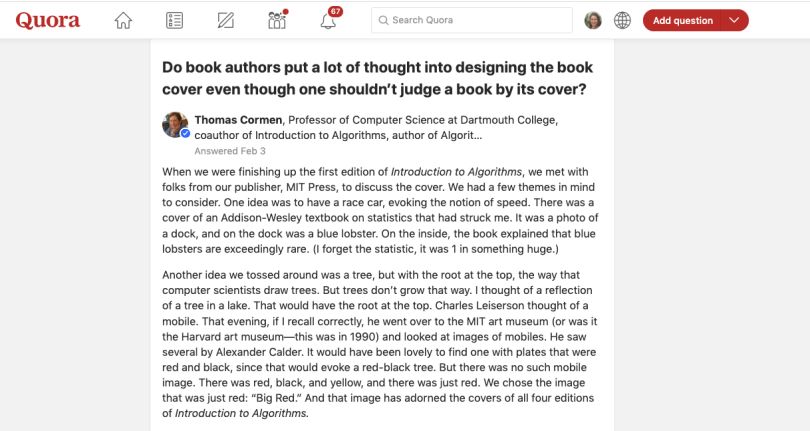Click the user profile avatar in header
Viewport: 810px width, 431px height.
coord(593,21)
